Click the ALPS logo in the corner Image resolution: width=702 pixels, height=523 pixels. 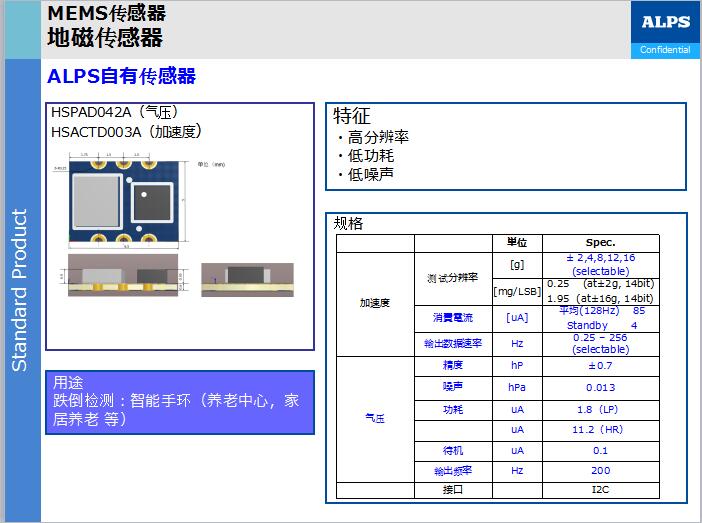[x=665, y=22]
